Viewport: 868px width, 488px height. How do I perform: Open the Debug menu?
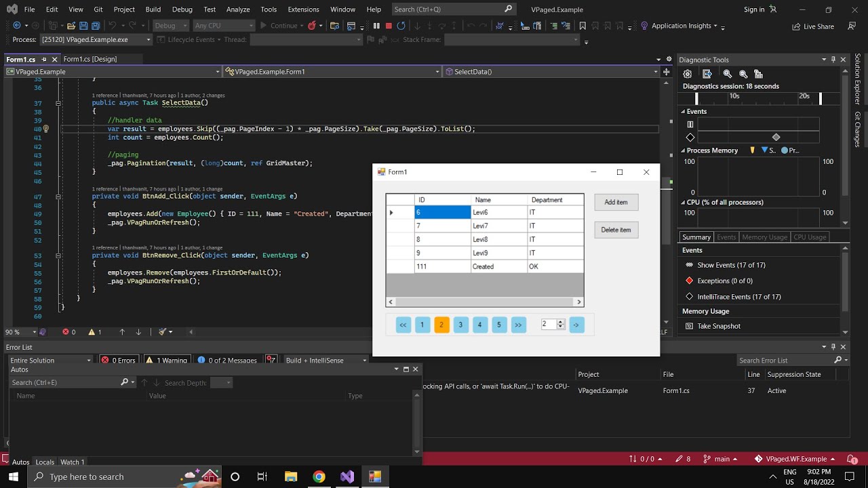pyautogui.click(x=182, y=9)
